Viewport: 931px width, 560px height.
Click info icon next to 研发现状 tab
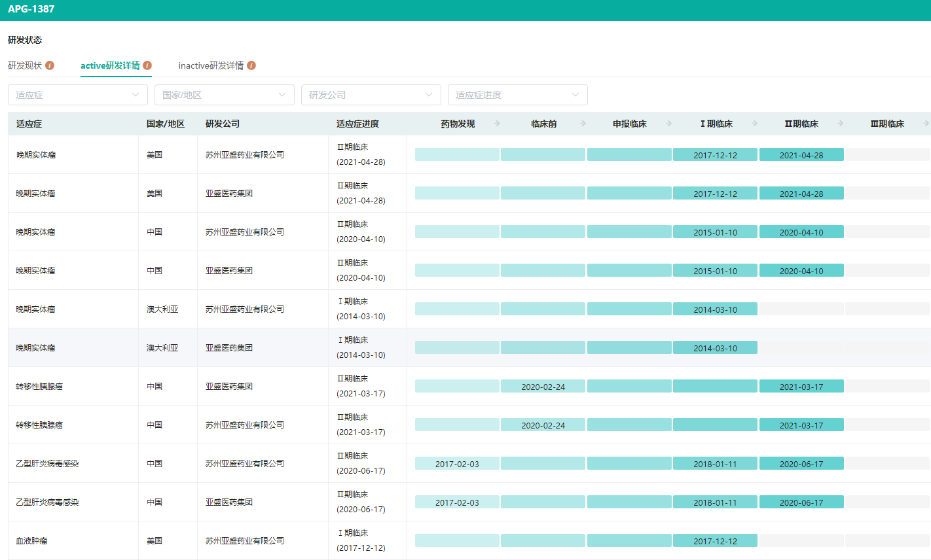coord(50,65)
